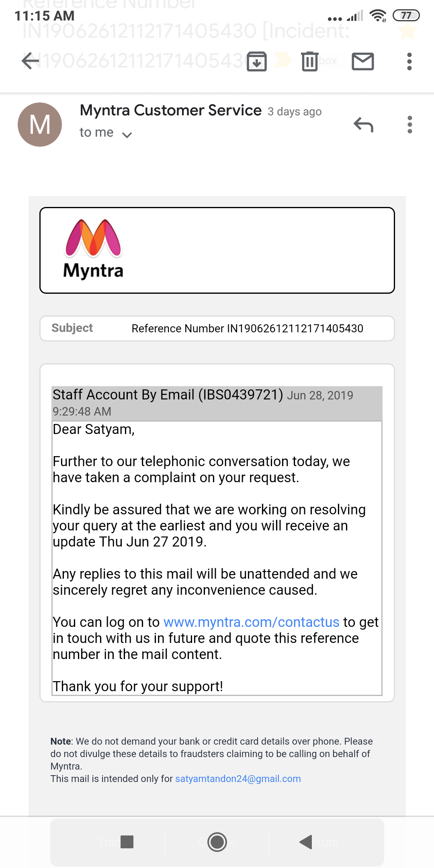Screen dimensions: 434x868
Task: Tap the sender avatar 'M'
Action: (x=40, y=125)
